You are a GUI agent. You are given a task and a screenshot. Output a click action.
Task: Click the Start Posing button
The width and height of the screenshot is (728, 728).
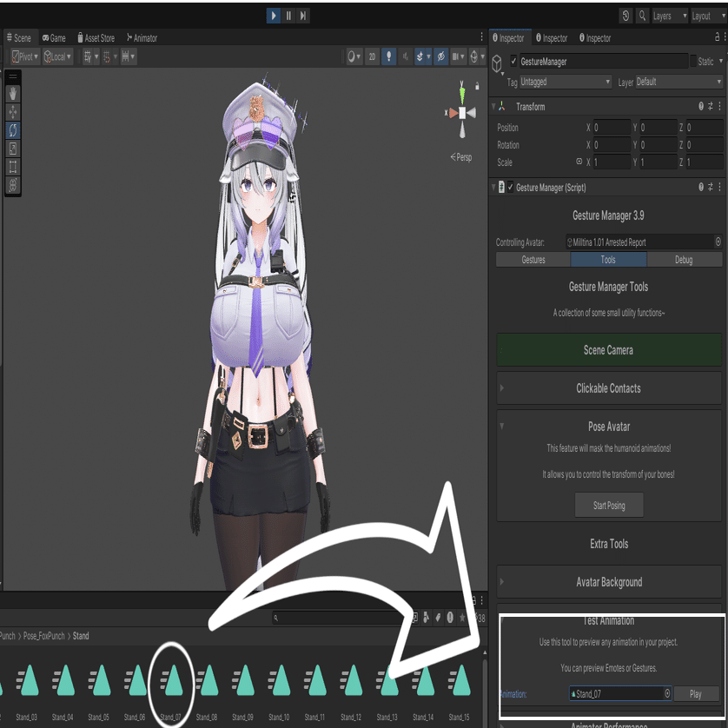click(609, 505)
